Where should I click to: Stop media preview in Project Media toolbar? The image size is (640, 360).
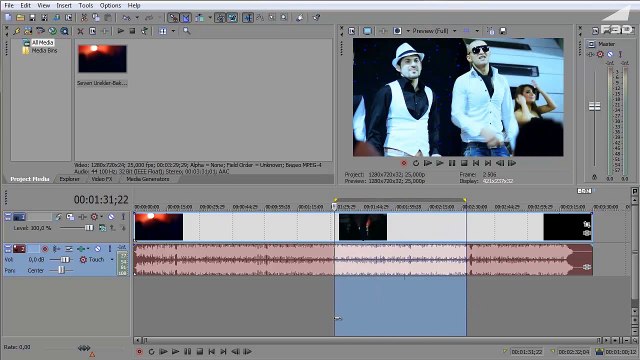tap(132, 31)
